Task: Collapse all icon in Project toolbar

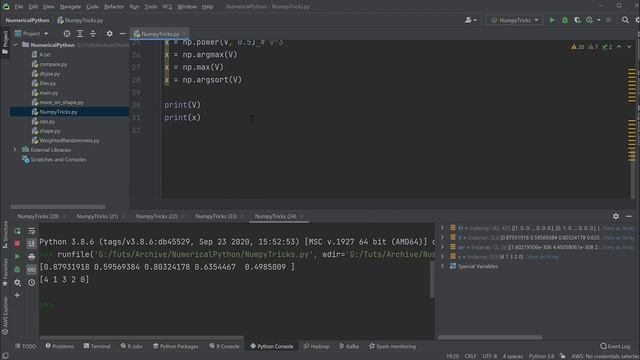Action: tap(93, 34)
